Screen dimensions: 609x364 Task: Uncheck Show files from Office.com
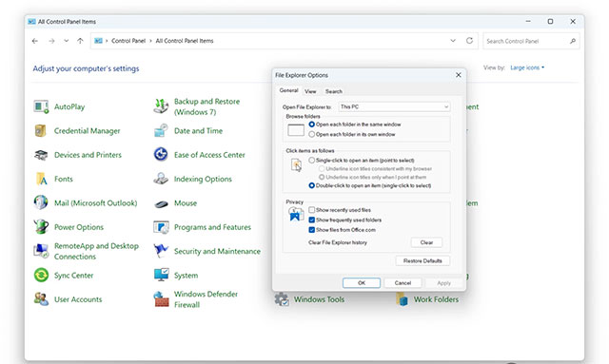[311, 230]
